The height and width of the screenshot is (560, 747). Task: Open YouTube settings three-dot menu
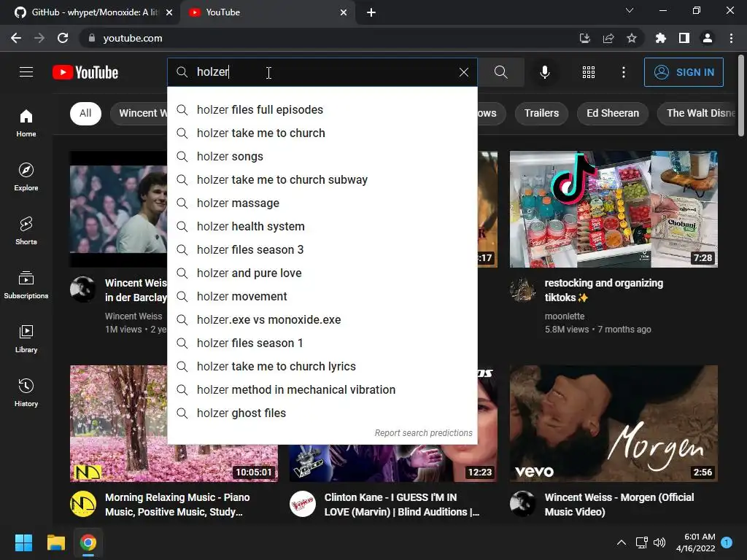(x=624, y=72)
